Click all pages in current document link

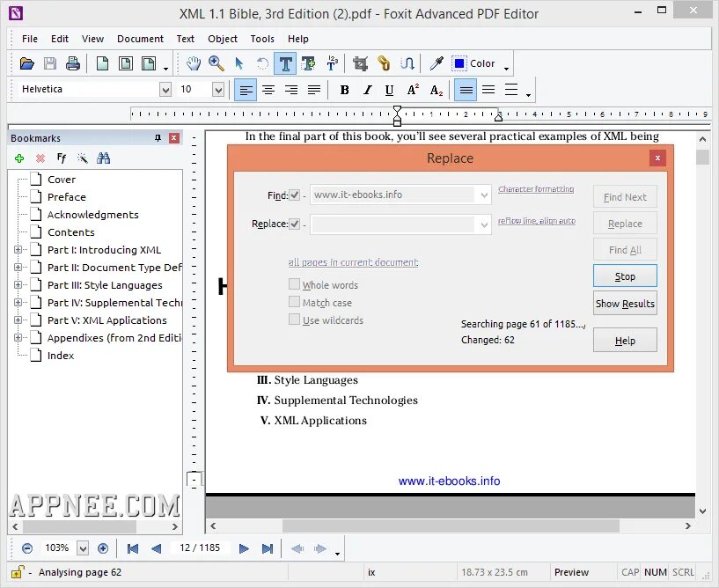click(353, 262)
